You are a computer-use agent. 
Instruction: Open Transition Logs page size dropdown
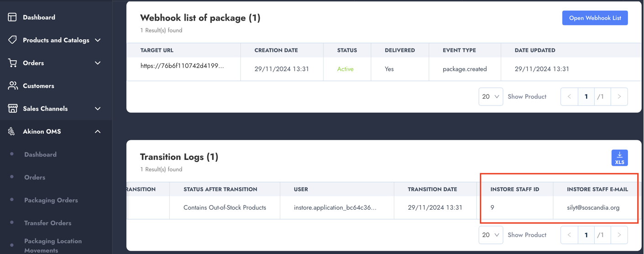coord(491,235)
